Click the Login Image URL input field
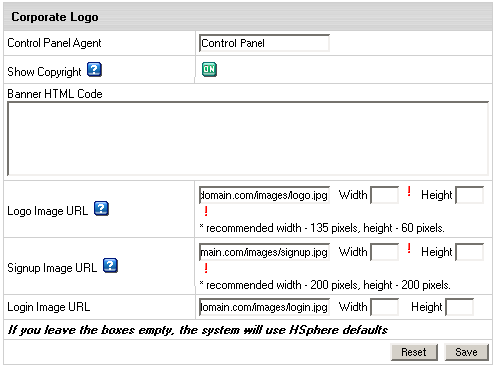 [264, 307]
